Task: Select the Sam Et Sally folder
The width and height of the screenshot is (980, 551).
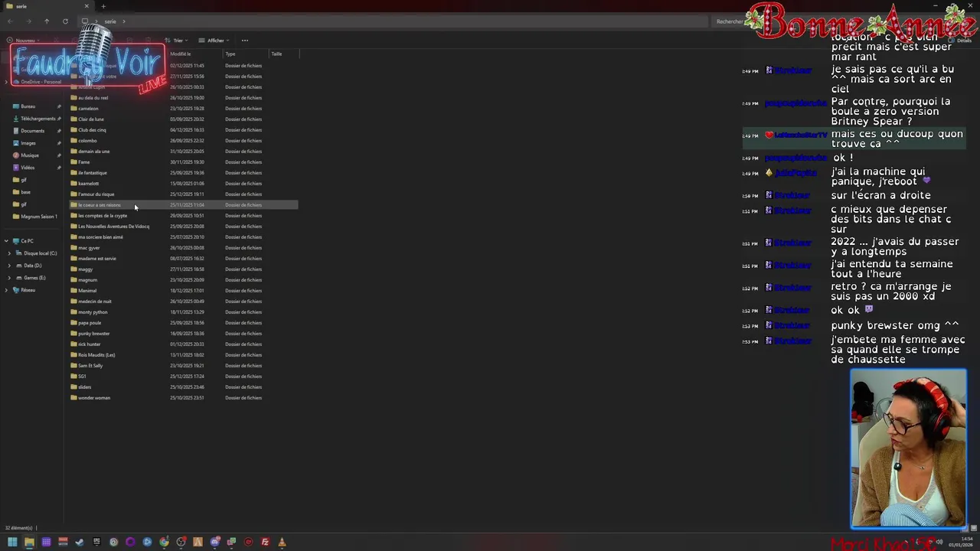Action: point(90,366)
